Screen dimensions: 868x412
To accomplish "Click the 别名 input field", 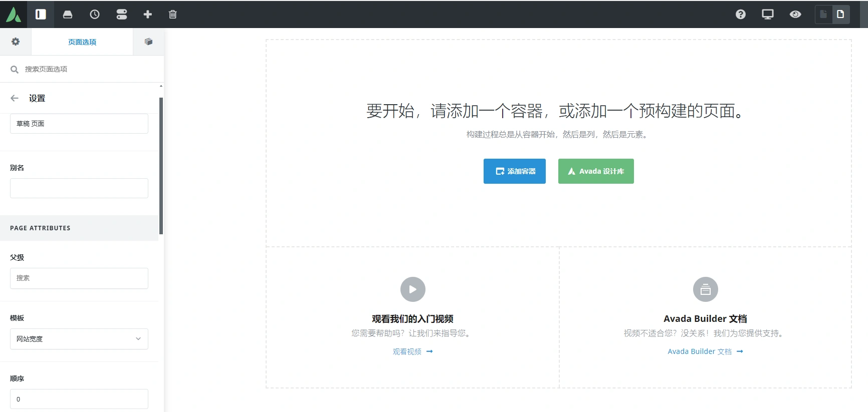I will click(79, 188).
